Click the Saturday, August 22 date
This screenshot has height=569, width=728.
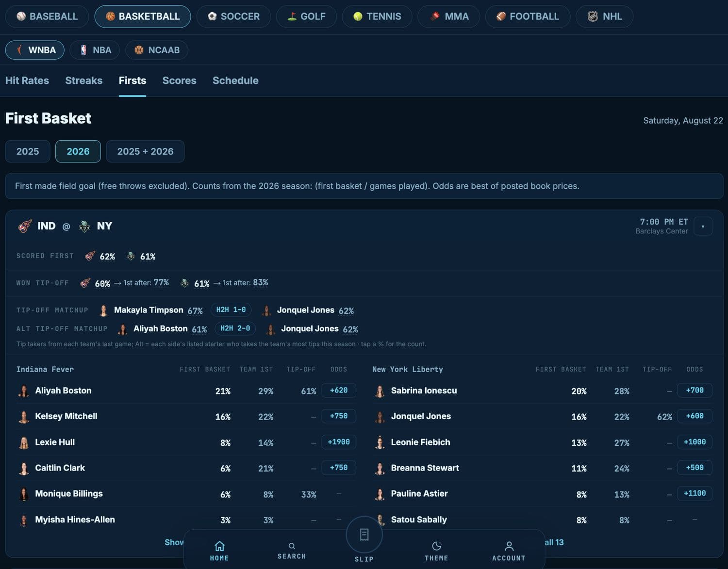point(683,120)
